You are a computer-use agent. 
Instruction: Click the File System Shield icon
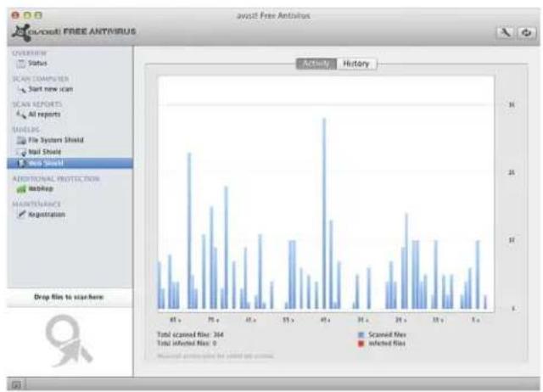tap(21, 140)
